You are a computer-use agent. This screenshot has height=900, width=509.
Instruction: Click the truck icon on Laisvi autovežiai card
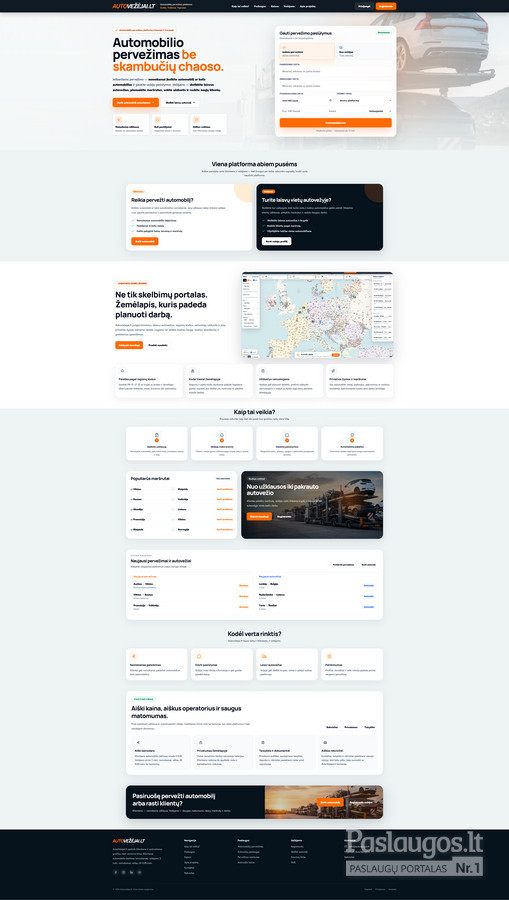[263, 656]
